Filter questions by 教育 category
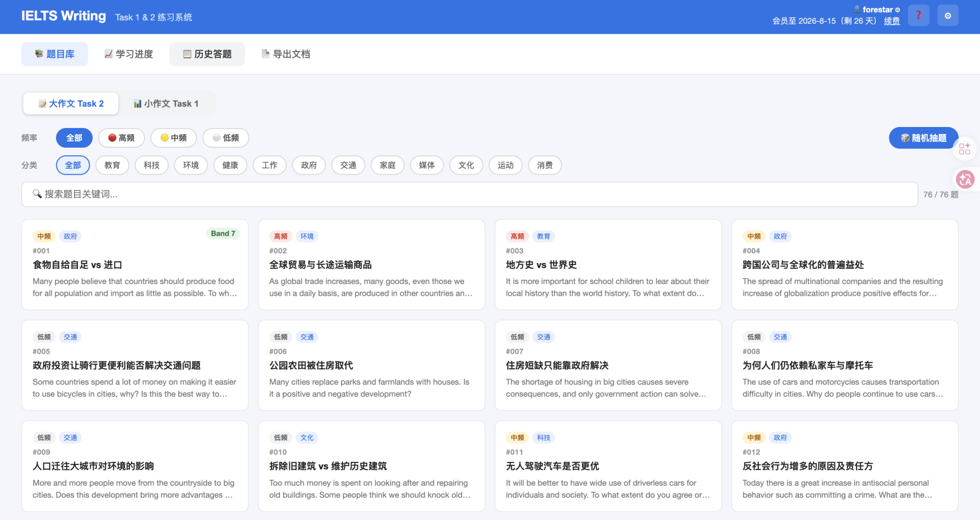 112,165
